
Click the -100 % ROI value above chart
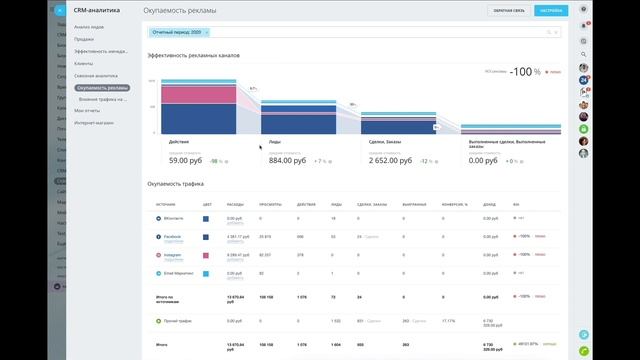tap(524, 72)
